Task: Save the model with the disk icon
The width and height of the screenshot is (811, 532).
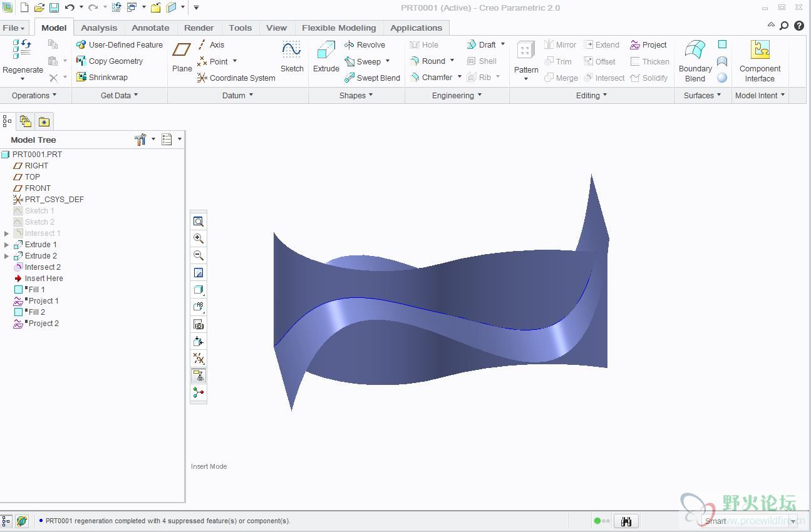Action: coord(54,8)
